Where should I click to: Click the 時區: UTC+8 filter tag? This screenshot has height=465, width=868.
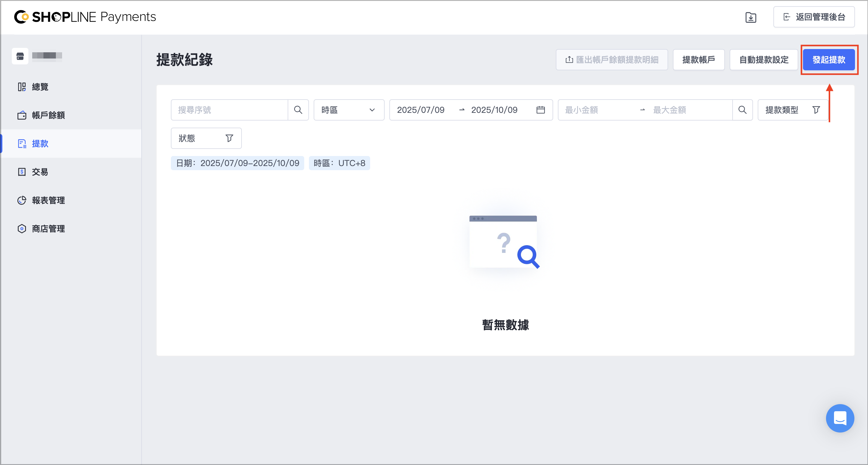339,163
